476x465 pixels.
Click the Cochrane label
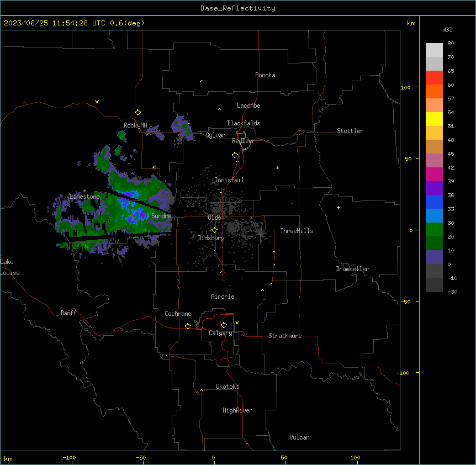coord(178,314)
